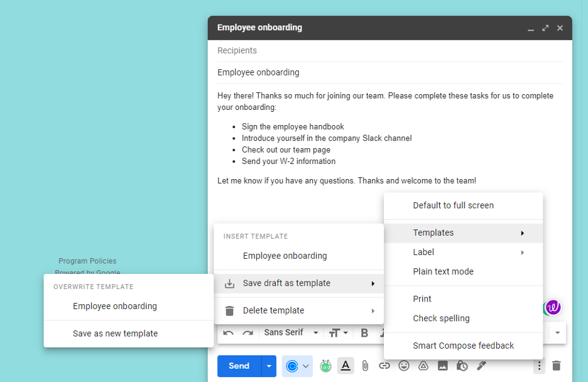This screenshot has width=588, height=382.
Task: Click the trash icon beside Delete template
Action: (229, 311)
